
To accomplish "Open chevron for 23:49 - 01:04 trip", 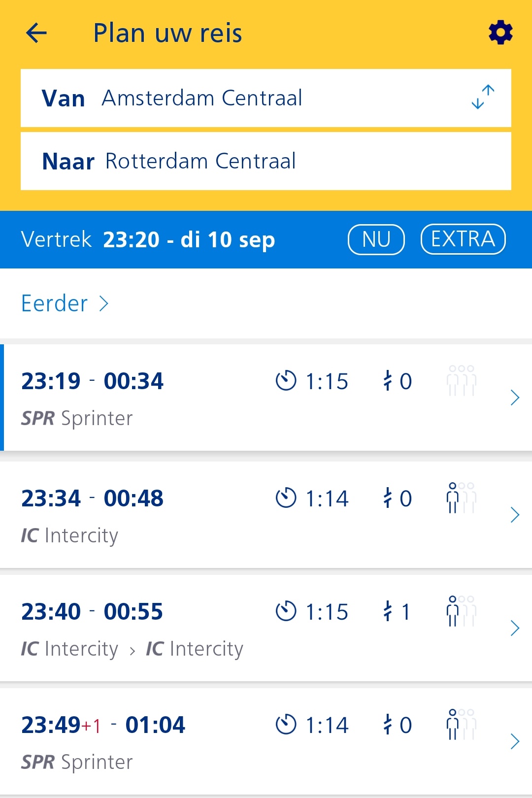I will 515,741.
